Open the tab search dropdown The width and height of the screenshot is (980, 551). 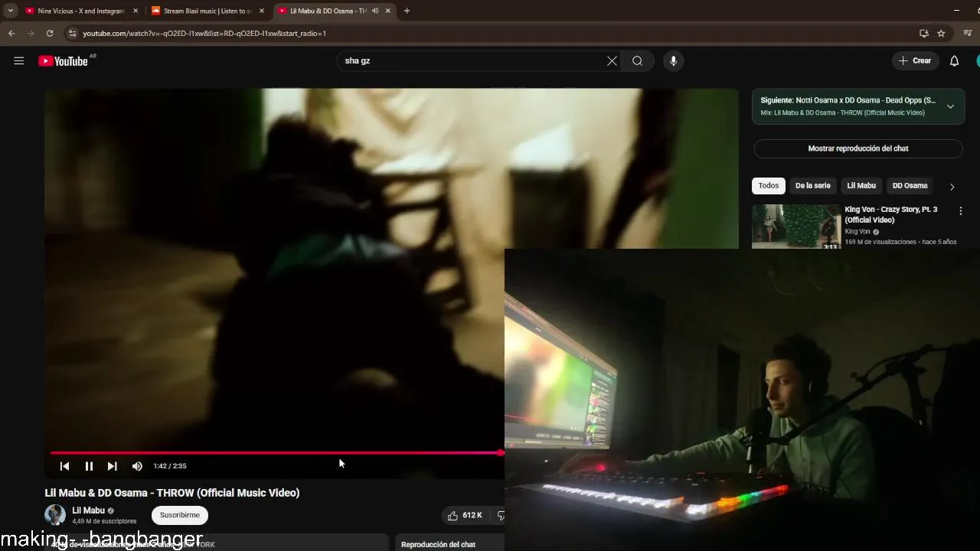click(x=10, y=11)
